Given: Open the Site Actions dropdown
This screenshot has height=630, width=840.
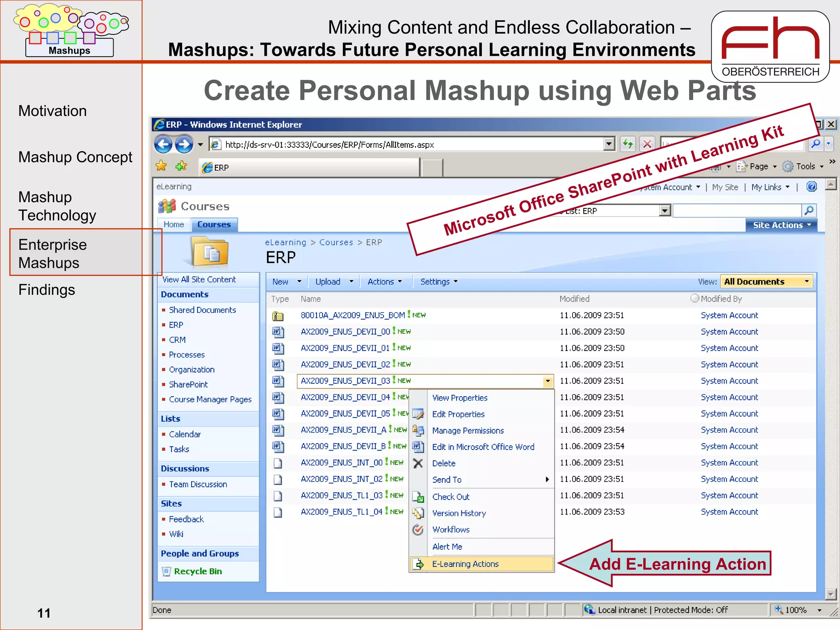Looking at the screenshot, I should click(781, 225).
